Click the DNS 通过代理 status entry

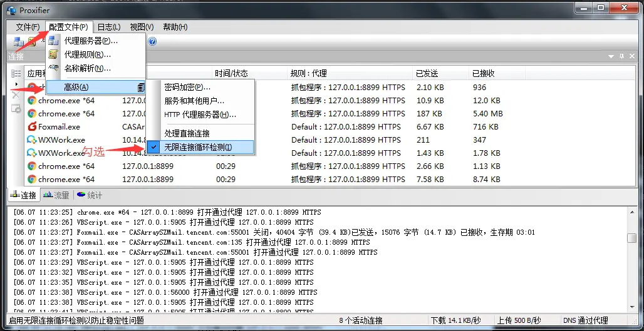coord(586,320)
